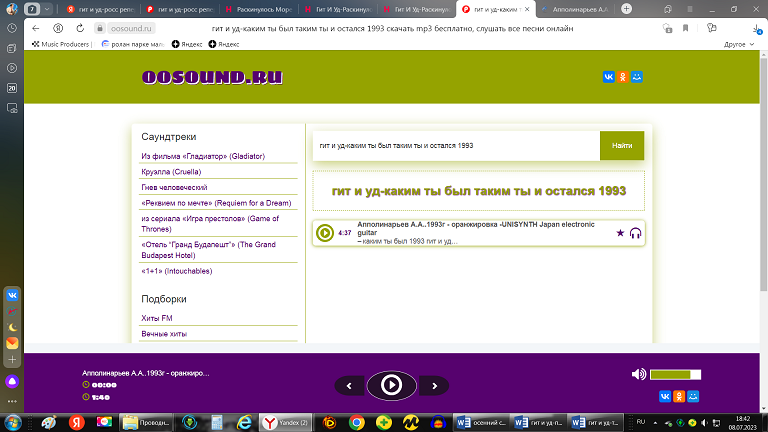Click the Найти search button
The image size is (768, 432).
click(622, 145)
